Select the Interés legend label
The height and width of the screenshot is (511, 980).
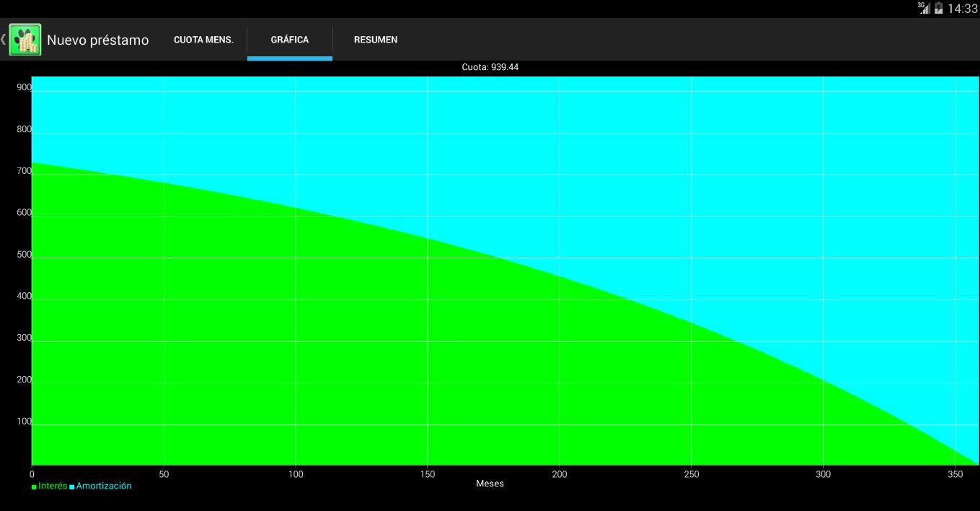coord(53,486)
